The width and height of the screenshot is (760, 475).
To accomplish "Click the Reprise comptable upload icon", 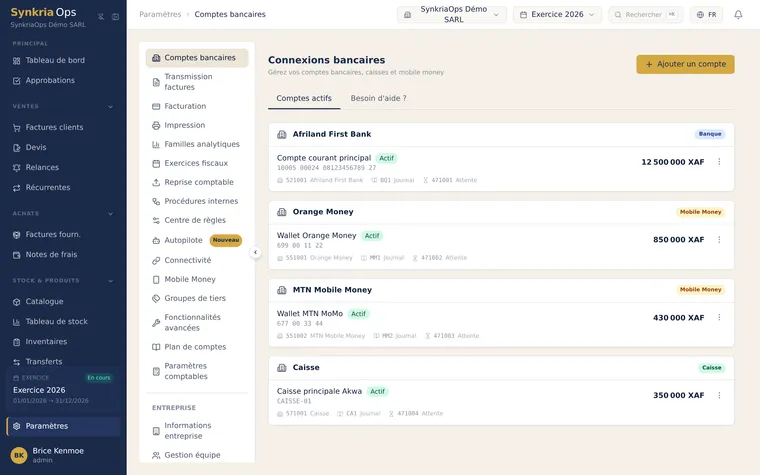I will click(156, 182).
